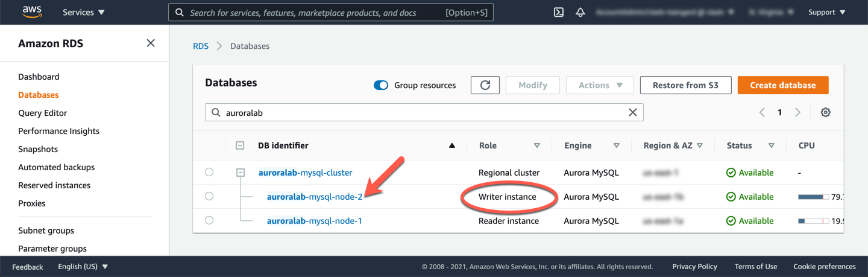Screen dimensions: 868x277
Task: Open auroralab-mysql-node-2 writer instance link
Action: [x=315, y=197]
